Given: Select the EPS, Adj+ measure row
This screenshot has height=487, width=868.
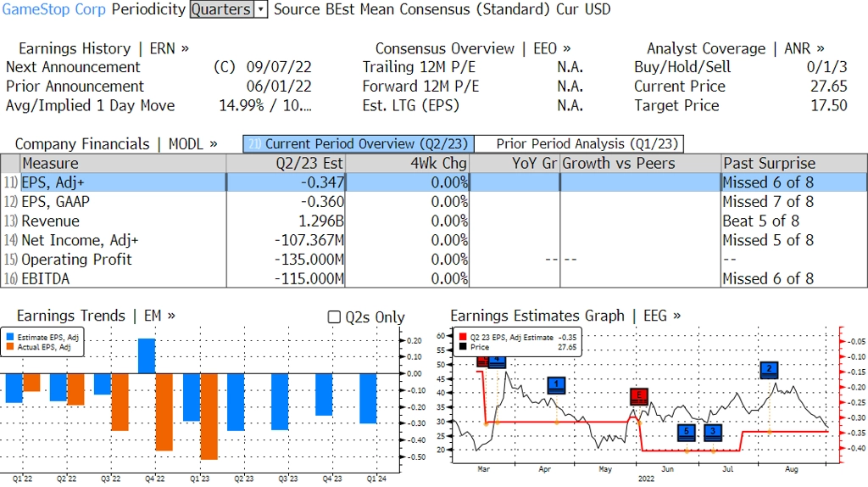Looking at the screenshot, I should (x=434, y=182).
